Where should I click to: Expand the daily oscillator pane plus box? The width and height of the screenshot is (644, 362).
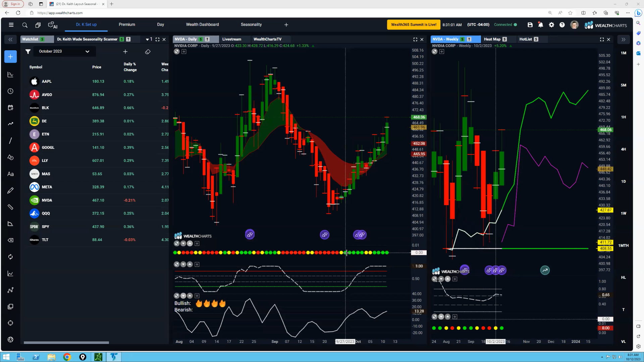[x=197, y=264]
